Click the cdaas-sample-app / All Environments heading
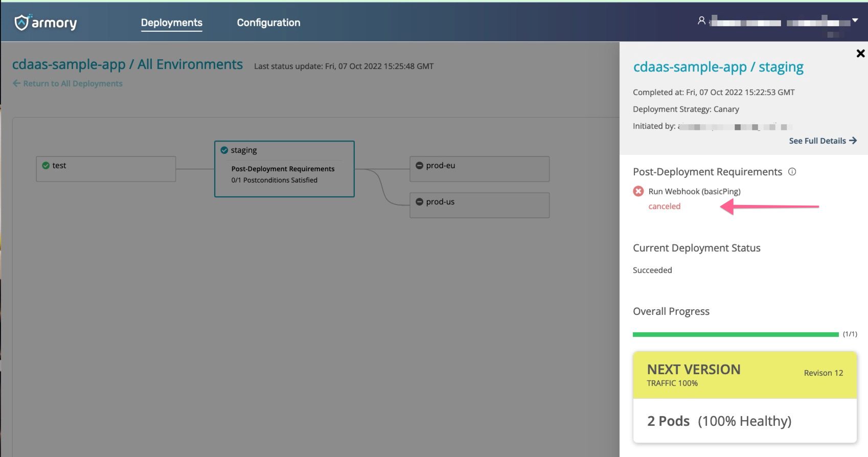The height and width of the screenshot is (457, 868). point(127,64)
